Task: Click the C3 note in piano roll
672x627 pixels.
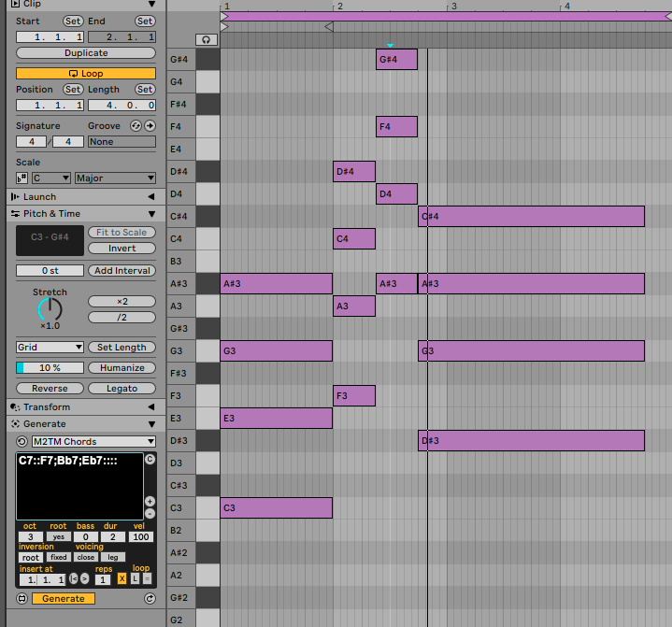Action: [x=276, y=507]
